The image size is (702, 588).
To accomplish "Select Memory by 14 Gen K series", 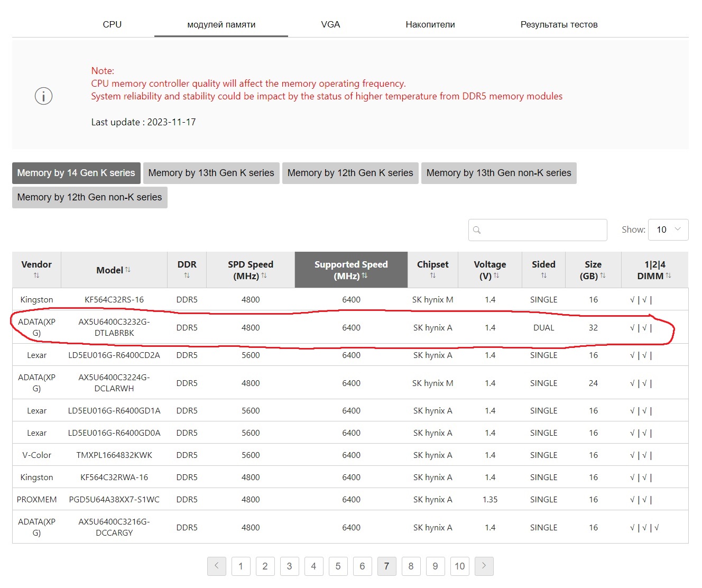I will (76, 173).
